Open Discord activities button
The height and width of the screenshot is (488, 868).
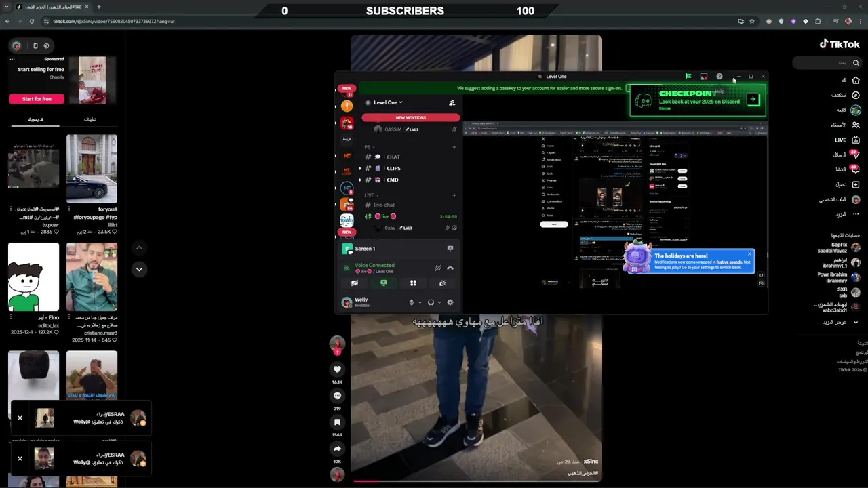[413, 283]
